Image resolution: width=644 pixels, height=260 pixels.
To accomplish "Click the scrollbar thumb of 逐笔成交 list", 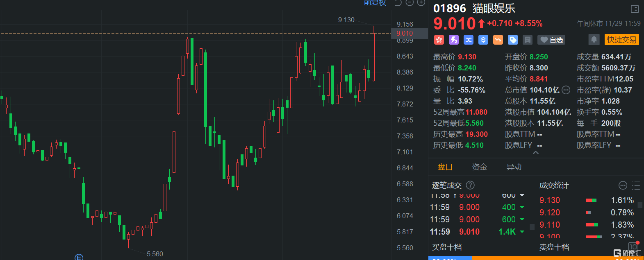I will tap(532, 227).
